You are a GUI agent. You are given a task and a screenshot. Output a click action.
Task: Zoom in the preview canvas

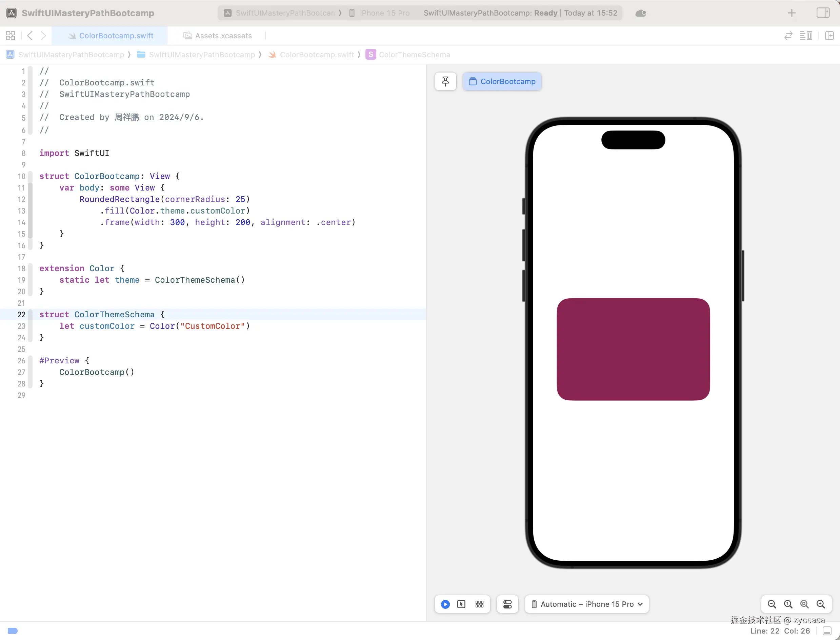[821, 604]
